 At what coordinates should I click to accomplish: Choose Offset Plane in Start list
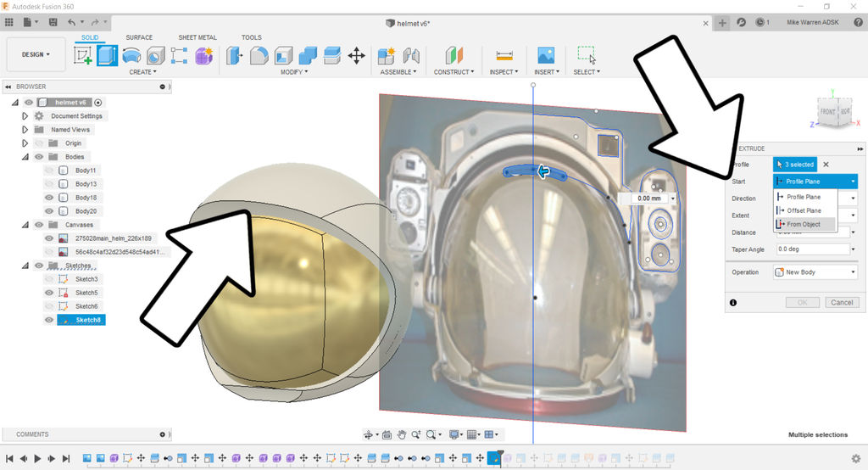click(805, 210)
